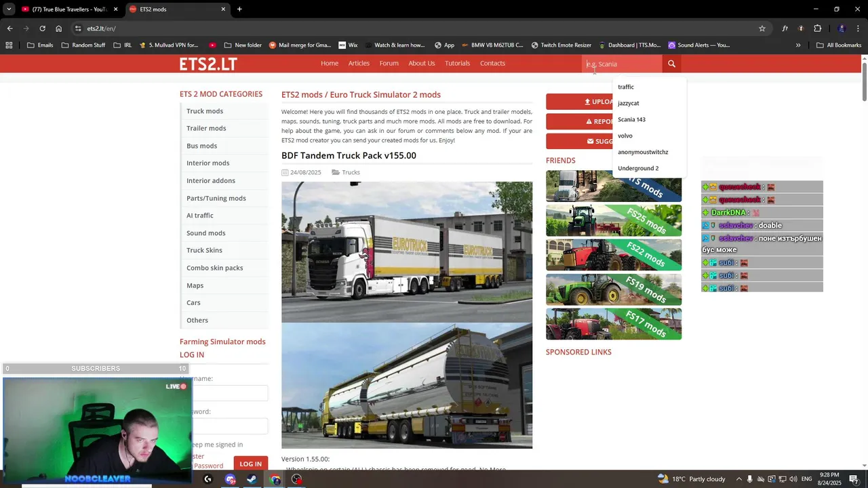Open the Contacts nav link
Image resolution: width=868 pixels, height=488 pixels.
(492, 63)
